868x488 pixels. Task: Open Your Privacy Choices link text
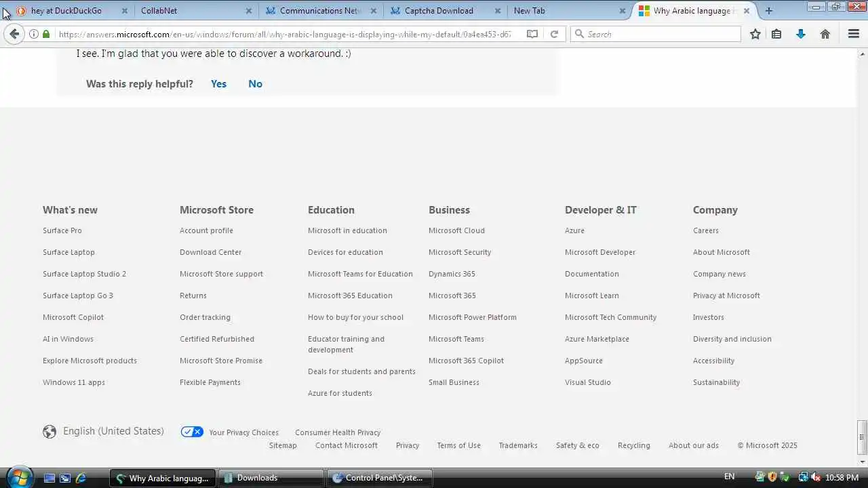(243, 432)
